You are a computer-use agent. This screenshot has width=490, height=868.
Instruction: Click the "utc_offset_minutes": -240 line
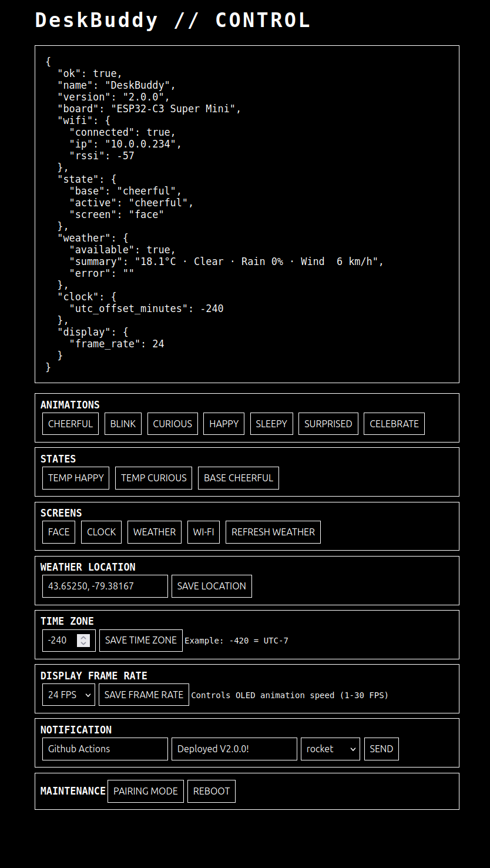(x=146, y=309)
